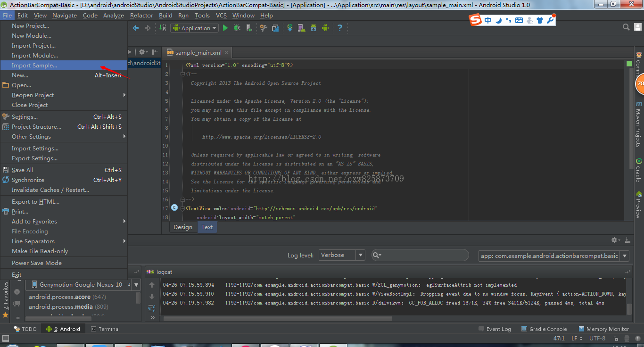This screenshot has height=347, width=644.
Task: Expand the Other Settings submenu
Action: (x=64, y=136)
